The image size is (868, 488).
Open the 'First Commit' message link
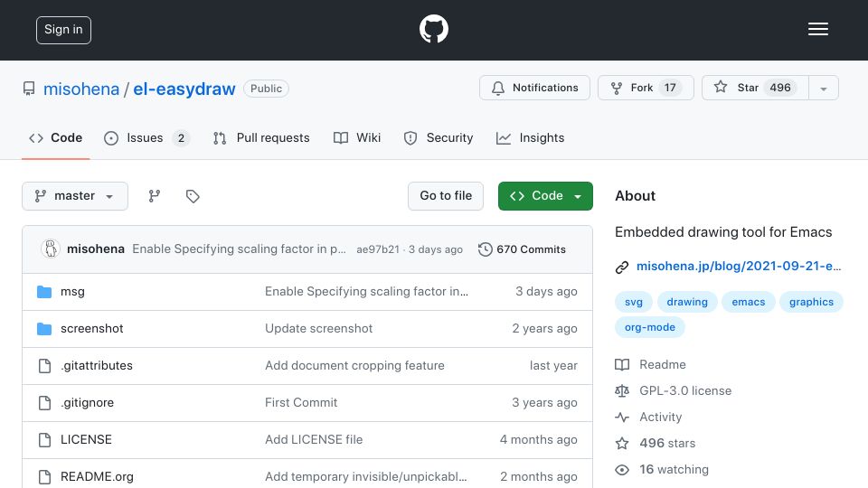[x=301, y=403]
